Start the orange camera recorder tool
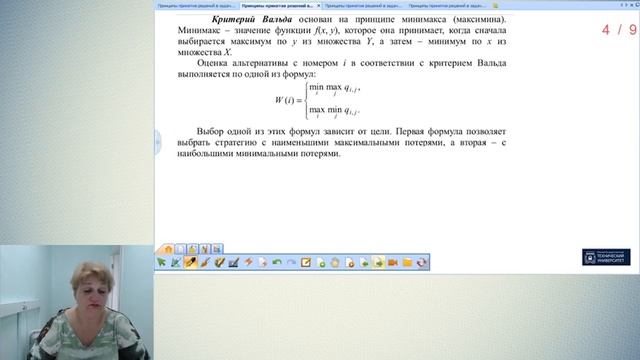This screenshot has width=640, height=360. point(393,262)
